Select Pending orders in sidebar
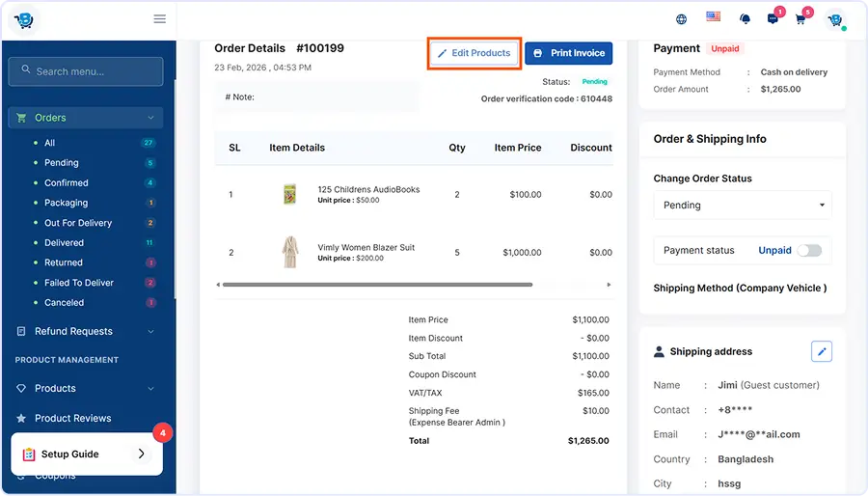 pyautogui.click(x=61, y=163)
